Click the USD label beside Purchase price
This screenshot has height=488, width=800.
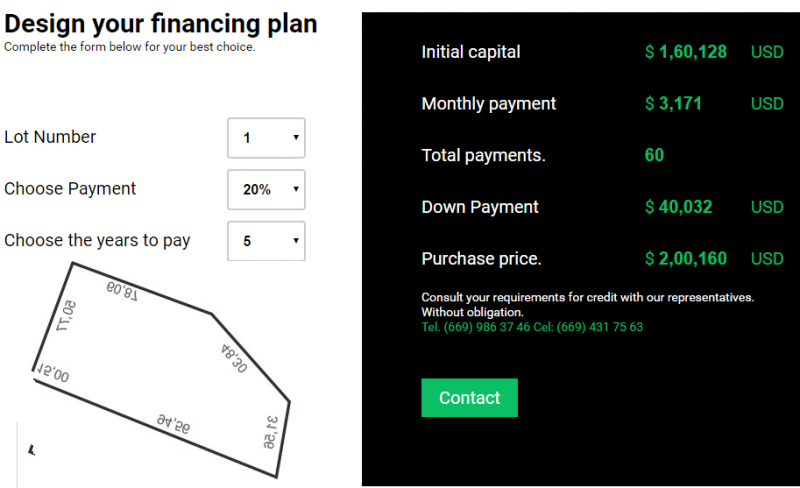coord(767,259)
